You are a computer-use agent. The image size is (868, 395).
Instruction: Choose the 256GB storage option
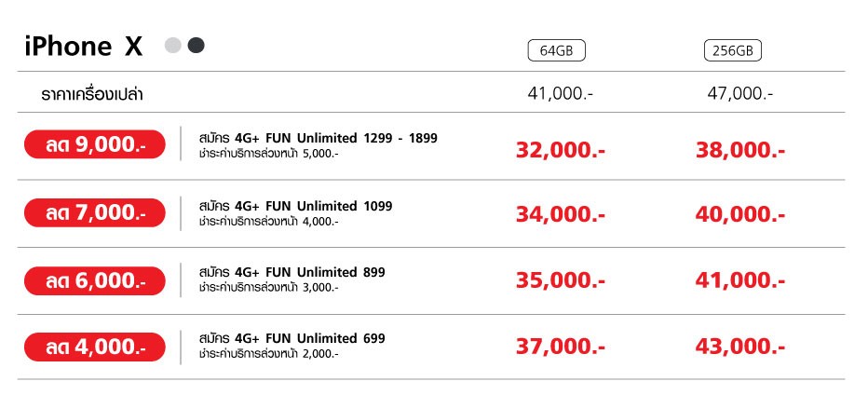[733, 51]
